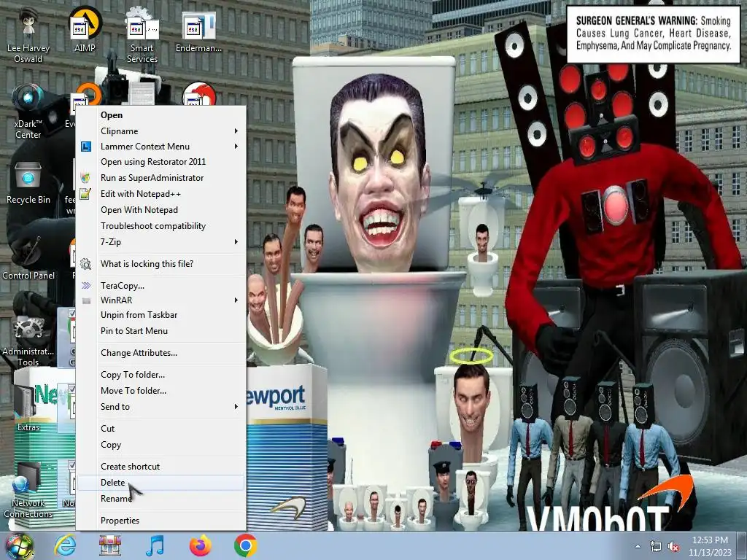This screenshot has height=560, width=747.
Task: Expand the 7-Zip submenu
Action: point(160,242)
